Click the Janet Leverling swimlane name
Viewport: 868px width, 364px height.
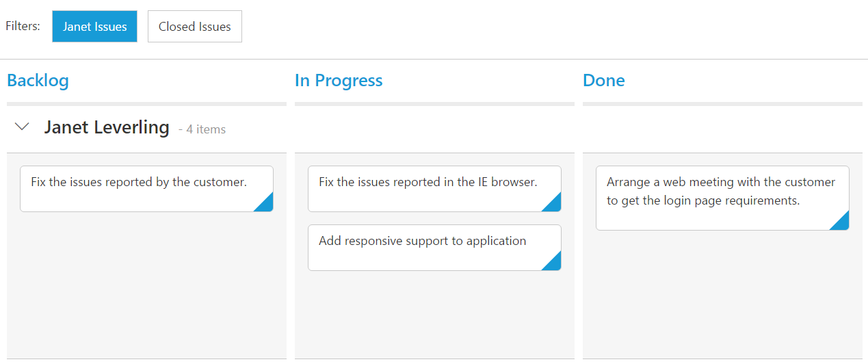107,127
